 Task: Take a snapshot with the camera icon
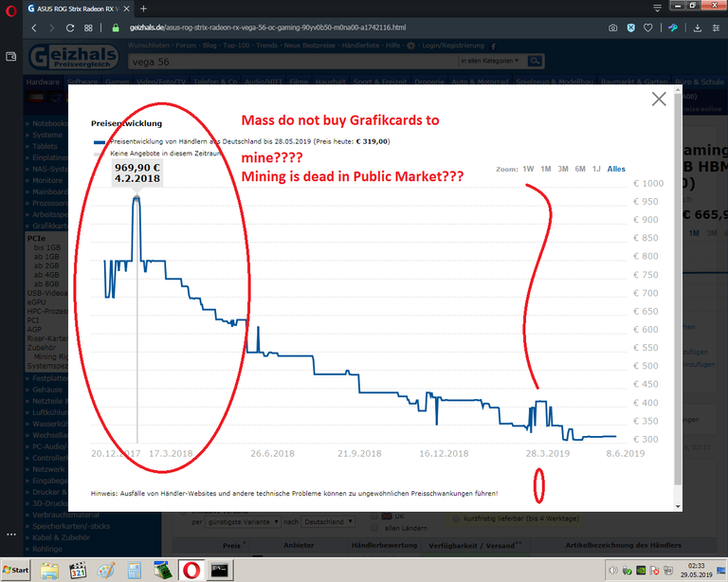613,27
